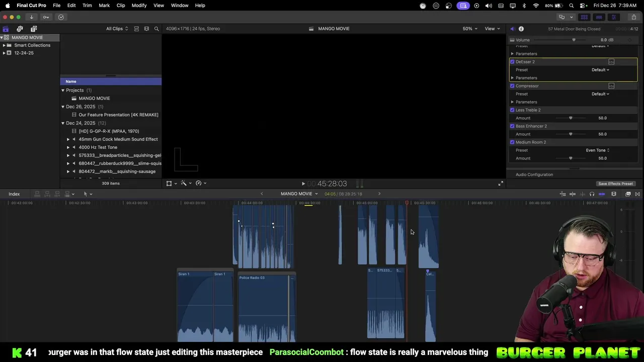Click the viewer play button
The width and height of the screenshot is (644, 362).
(303, 184)
